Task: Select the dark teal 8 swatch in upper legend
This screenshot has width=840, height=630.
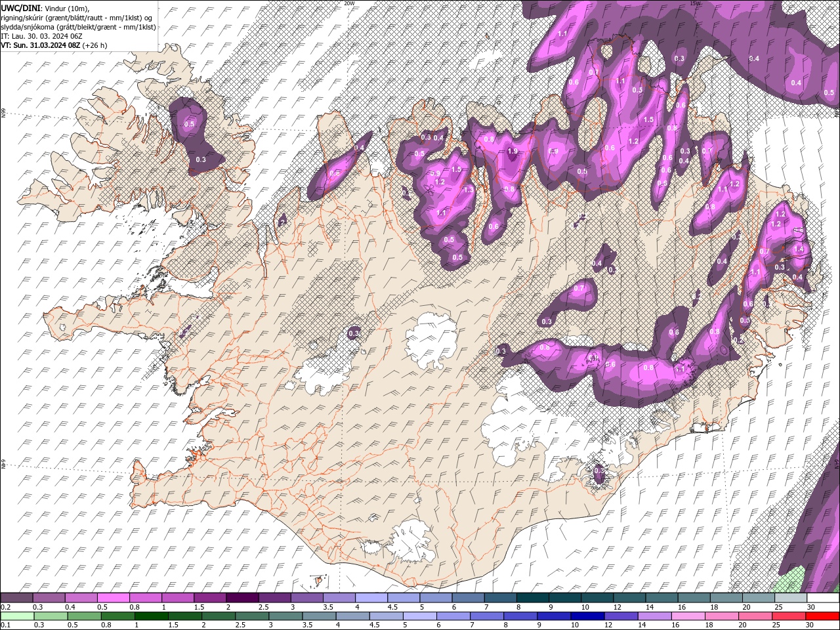Action: pyautogui.click(x=532, y=598)
